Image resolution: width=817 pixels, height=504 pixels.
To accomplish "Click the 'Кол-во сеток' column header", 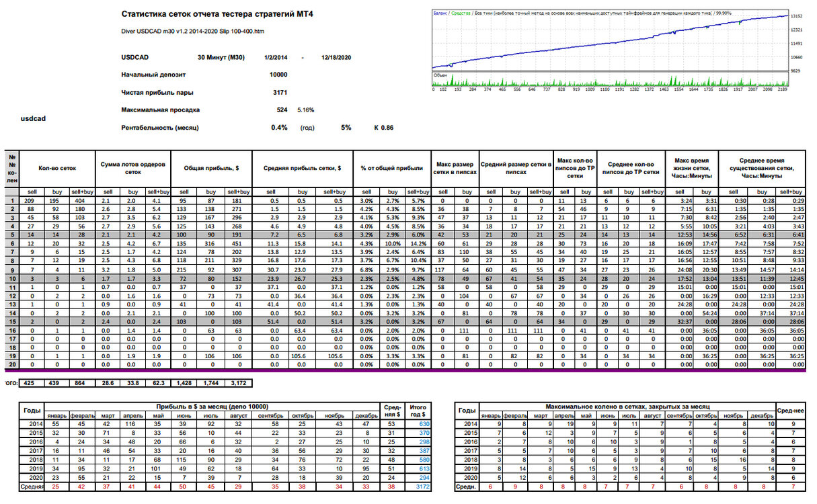I will pos(57,168).
